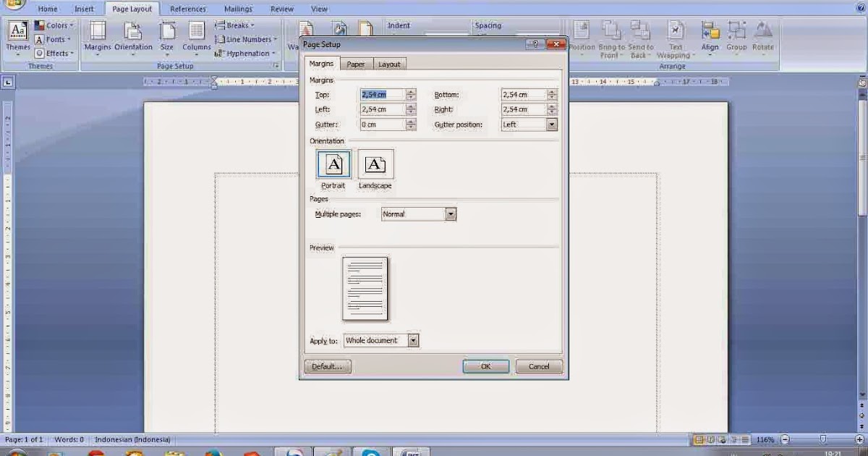The height and width of the screenshot is (456, 868).
Task: Click the Page Setup dialog help button
Action: [536, 44]
